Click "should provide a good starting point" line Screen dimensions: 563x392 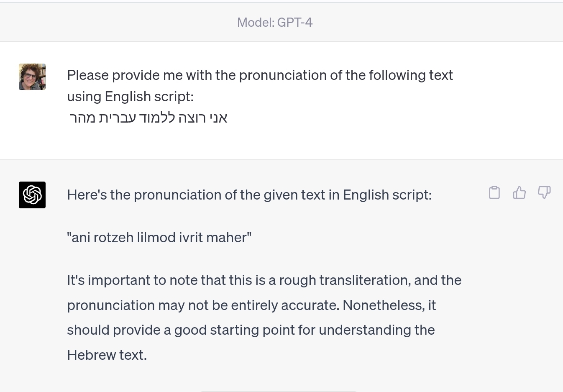click(251, 330)
